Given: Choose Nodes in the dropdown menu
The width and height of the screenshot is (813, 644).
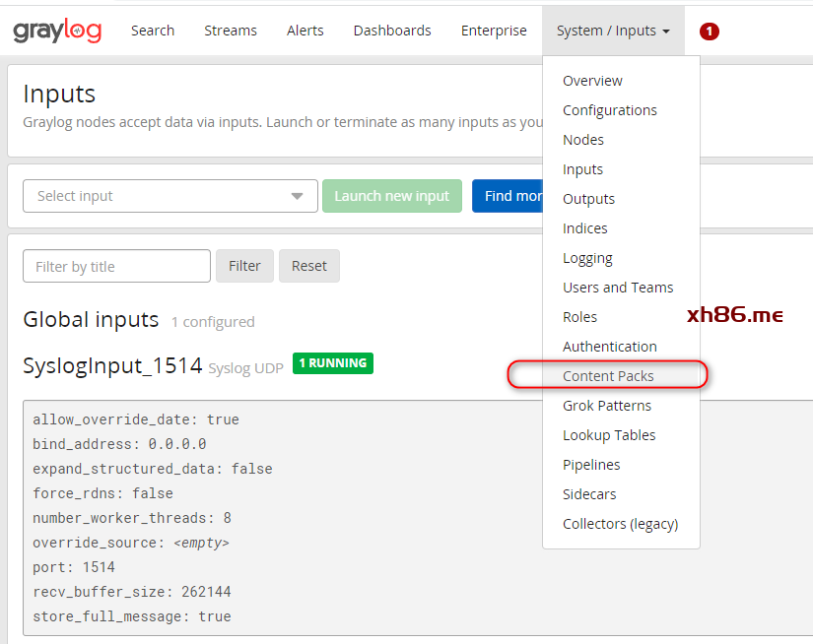Looking at the screenshot, I should pyautogui.click(x=583, y=140).
